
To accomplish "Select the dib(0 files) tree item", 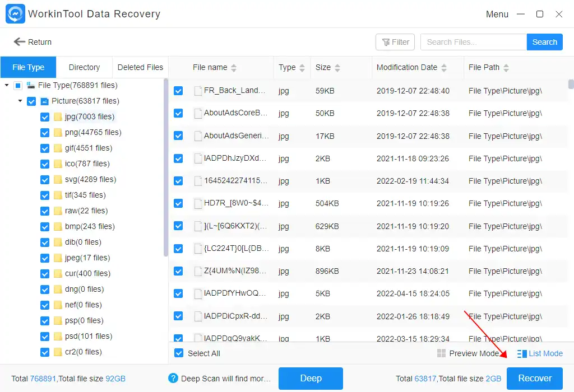I will pyautogui.click(x=83, y=242).
